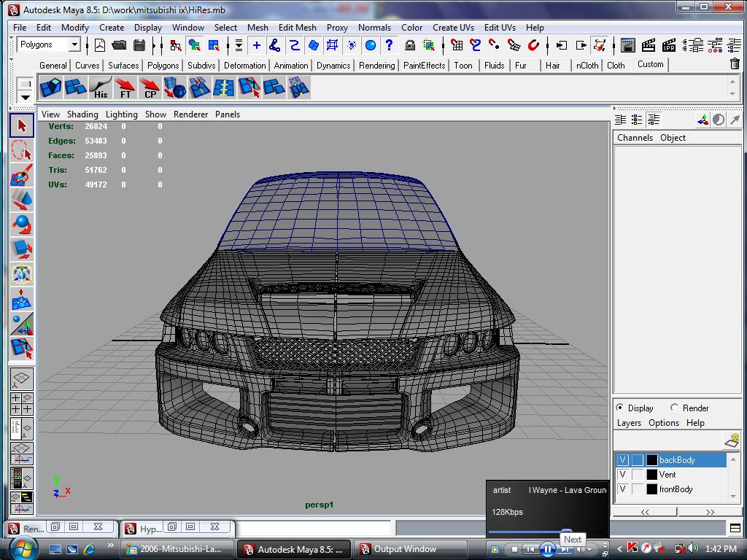Toggle display type box of Vent layer
The image size is (747, 560).
pos(638,475)
